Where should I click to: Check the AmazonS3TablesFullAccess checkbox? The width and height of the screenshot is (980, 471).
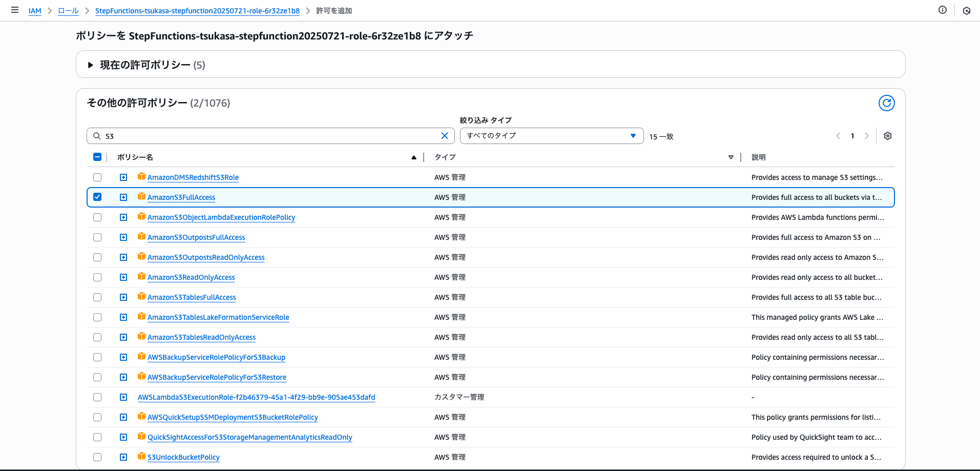[97, 297]
